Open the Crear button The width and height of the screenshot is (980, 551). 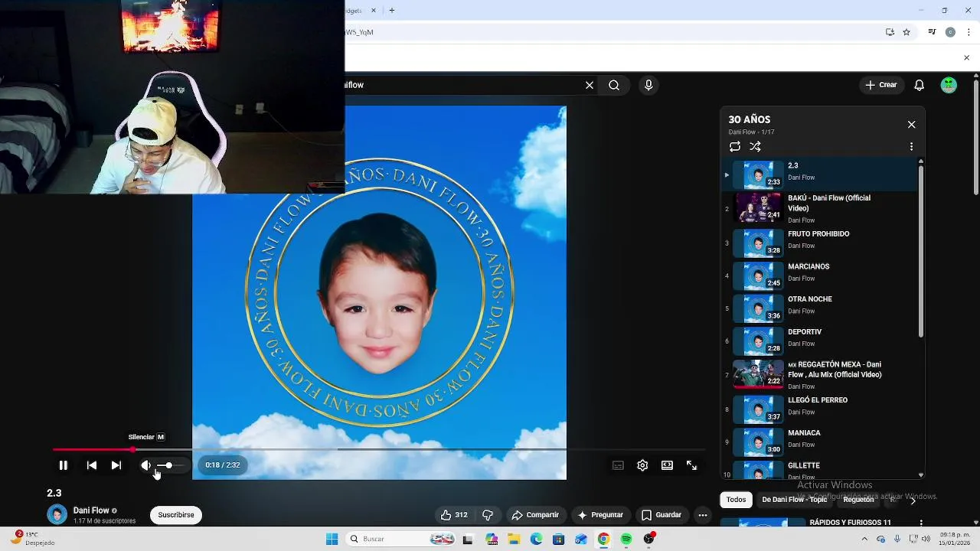click(x=881, y=85)
